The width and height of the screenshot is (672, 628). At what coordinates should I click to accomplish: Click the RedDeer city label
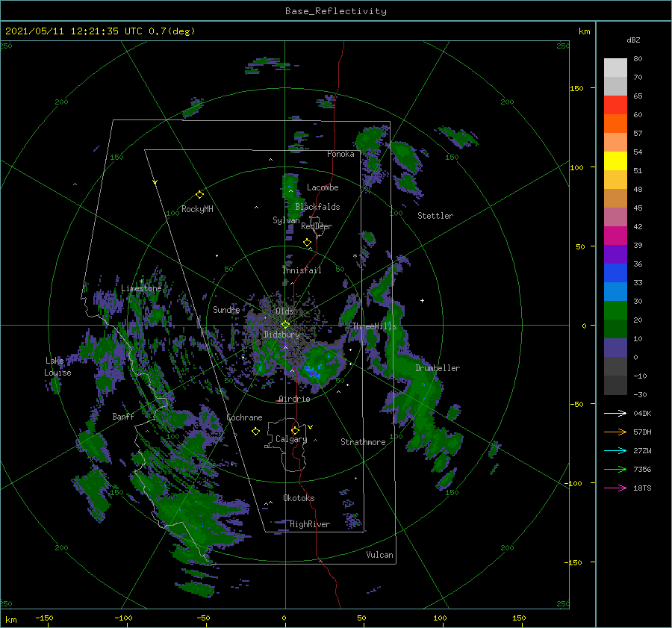pos(317,226)
